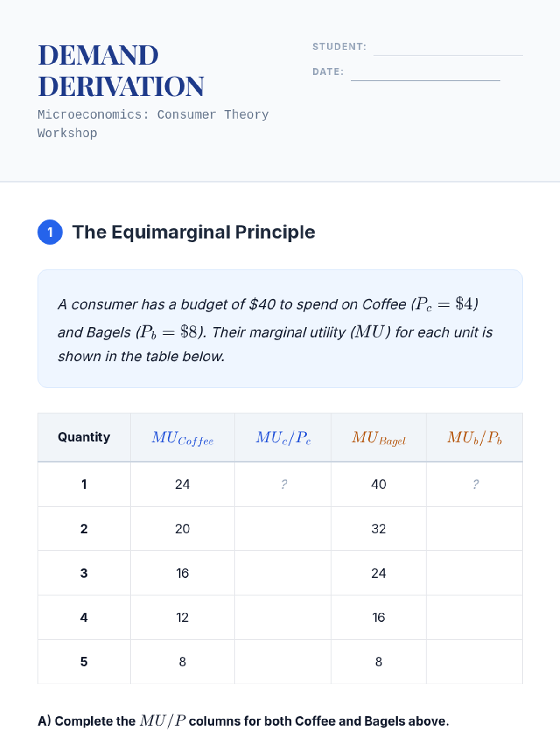
Task: Click the Coffee MU/P question mark cell
Action: 283,485
